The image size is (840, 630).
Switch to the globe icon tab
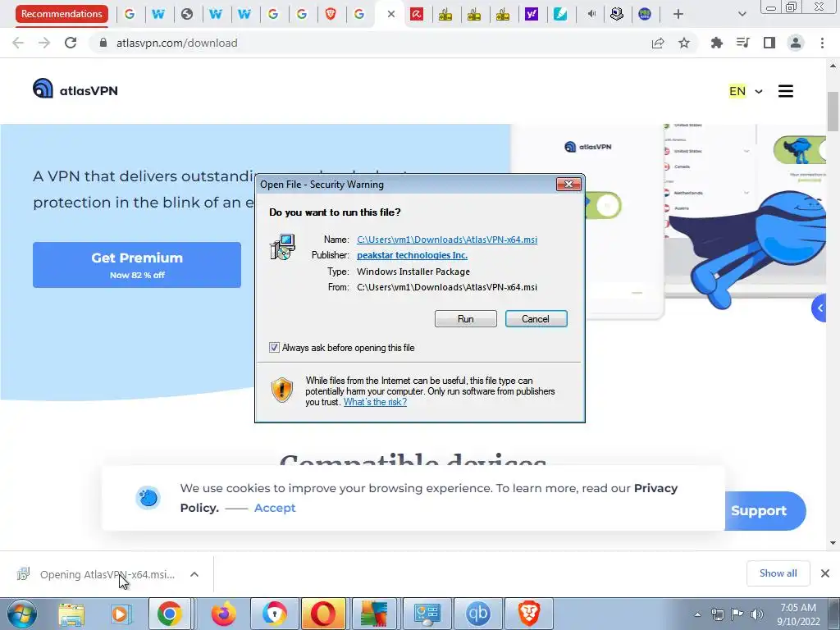pyautogui.click(x=186, y=15)
